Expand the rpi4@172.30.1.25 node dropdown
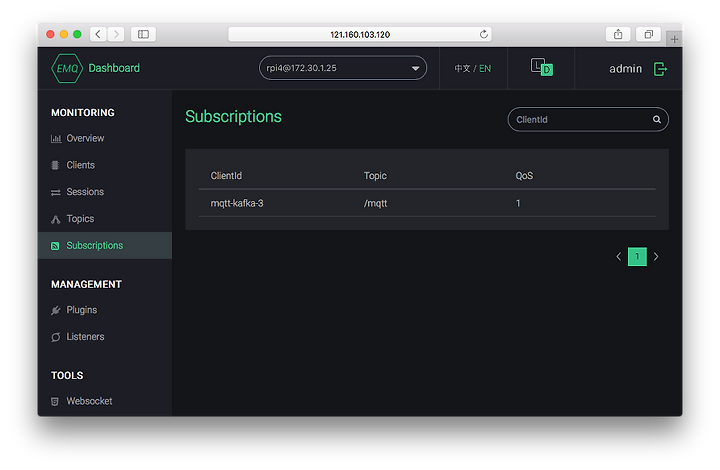Screen dimensions: 720x470 [343, 68]
